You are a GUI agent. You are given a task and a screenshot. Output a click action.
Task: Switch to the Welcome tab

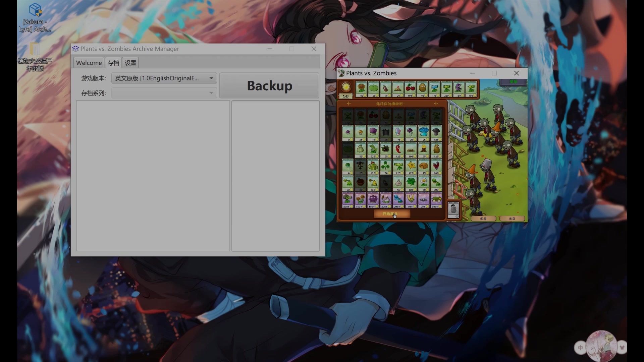(x=89, y=63)
